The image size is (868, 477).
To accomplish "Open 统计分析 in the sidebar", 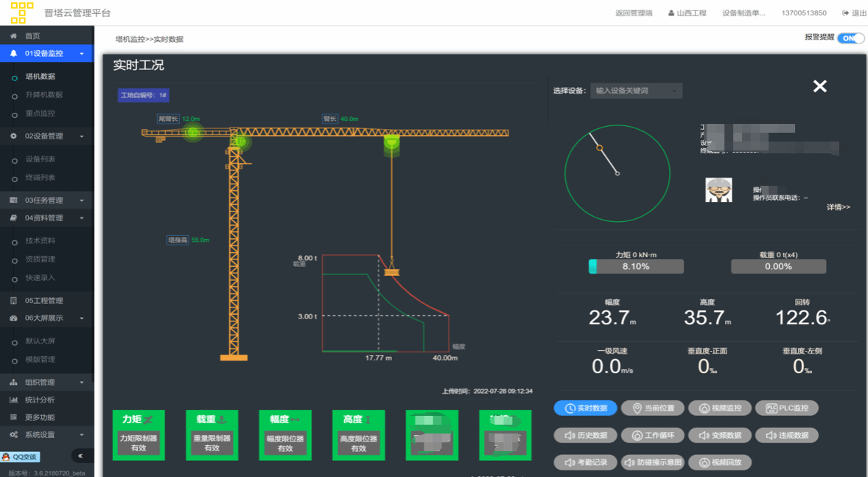I will [x=40, y=400].
